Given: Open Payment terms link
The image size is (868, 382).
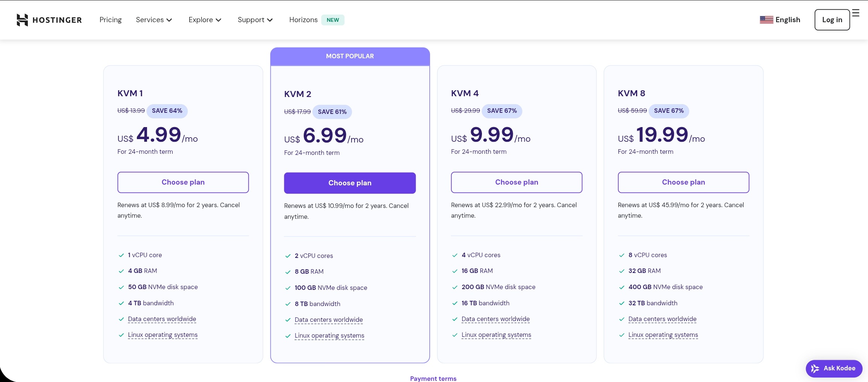Looking at the screenshot, I should pyautogui.click(x=433, y=379).
